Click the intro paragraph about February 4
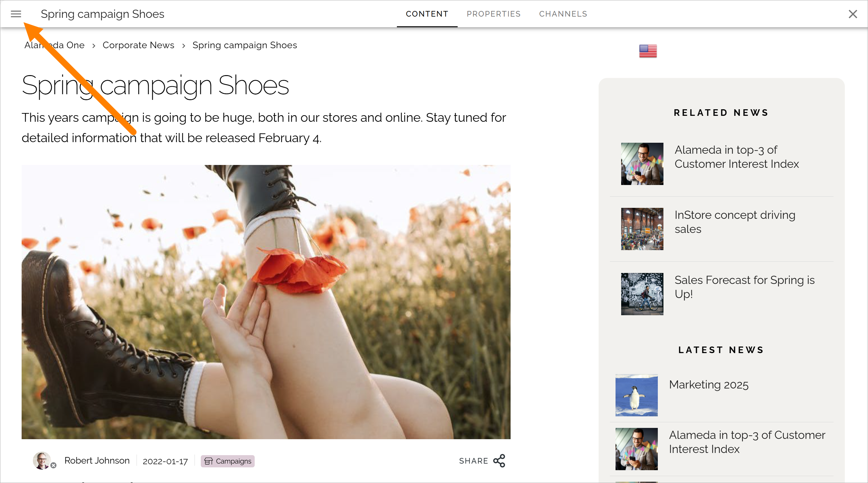The height and width of the screenshot is (483, 868). click(x=263, y=128)
